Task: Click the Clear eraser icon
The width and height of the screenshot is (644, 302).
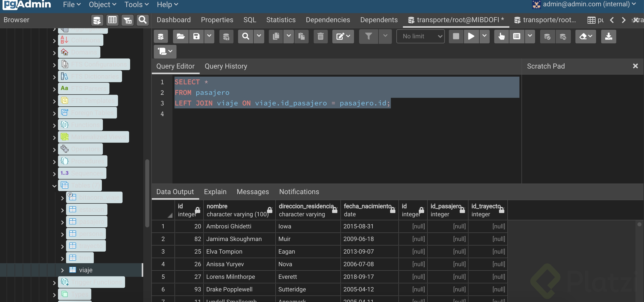Action: 586,37
